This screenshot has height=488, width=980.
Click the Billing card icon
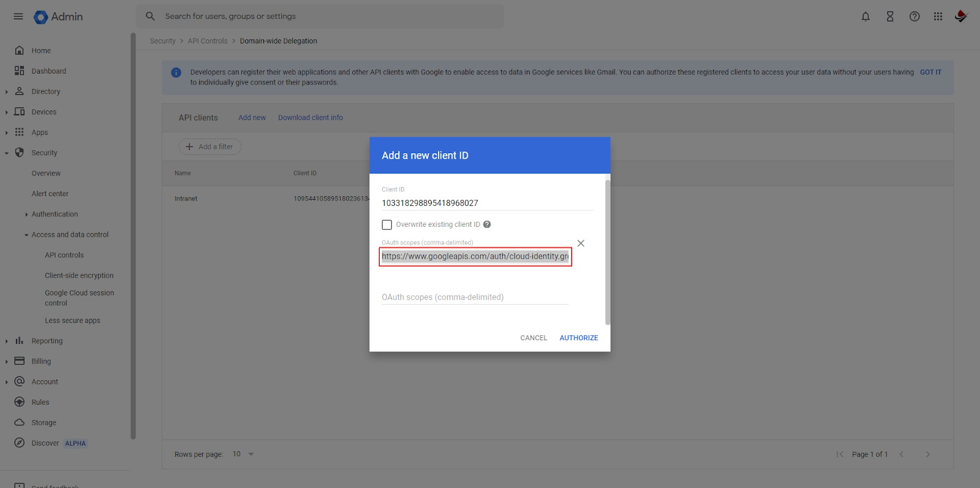pos(20,361)
